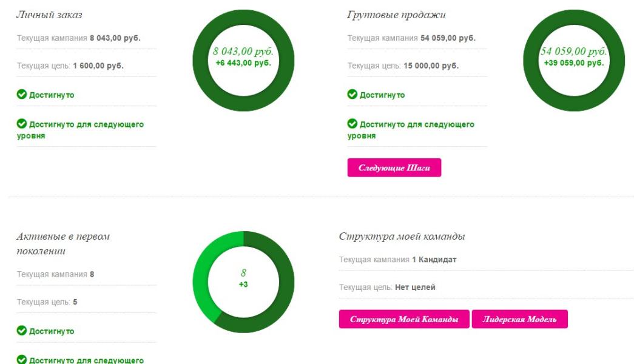This screenshot has height=364, width=634.
Task: Click the Нет целей goal text
Action: (415, 288)
